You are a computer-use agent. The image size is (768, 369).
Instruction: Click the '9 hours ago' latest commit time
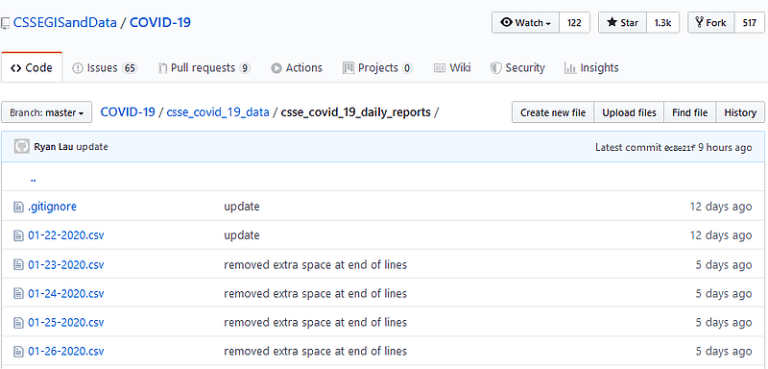pyautogui.click(x=725, y=148)
